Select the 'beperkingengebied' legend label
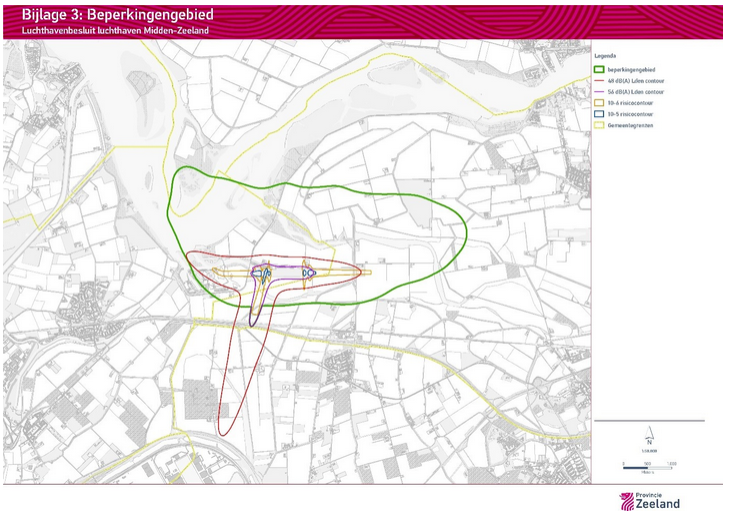The image size is (729, 515). (x=631, y=70)
